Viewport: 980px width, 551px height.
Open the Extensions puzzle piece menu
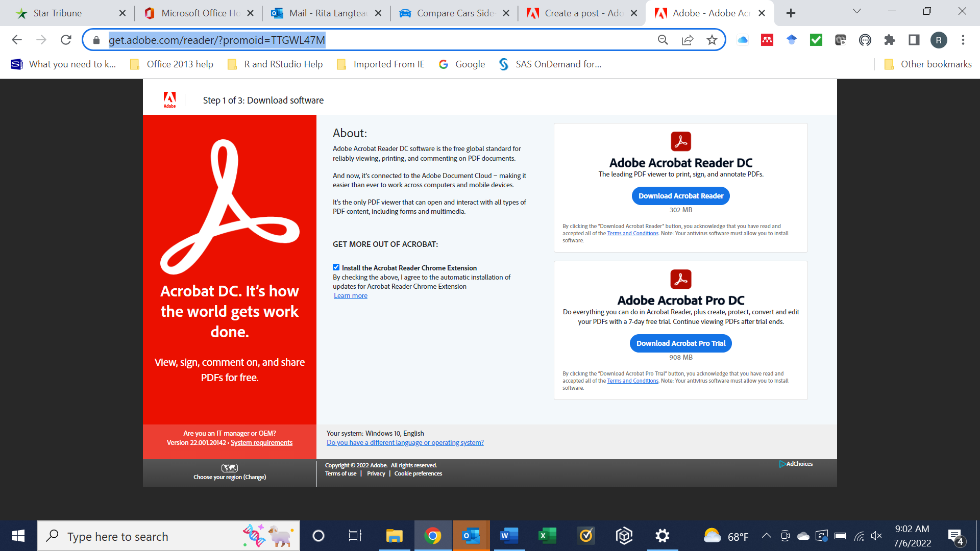pyautogui.click(x=890, y=40)
